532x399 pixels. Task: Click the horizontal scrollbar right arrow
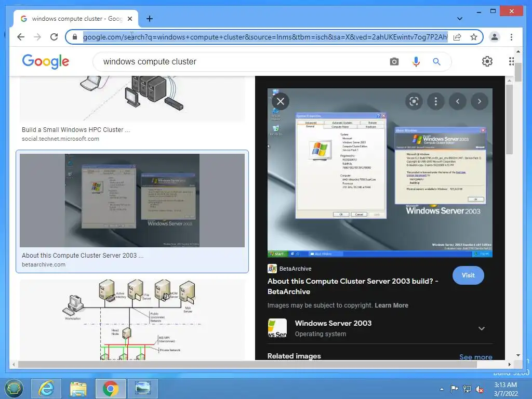(x=509, y=364)
